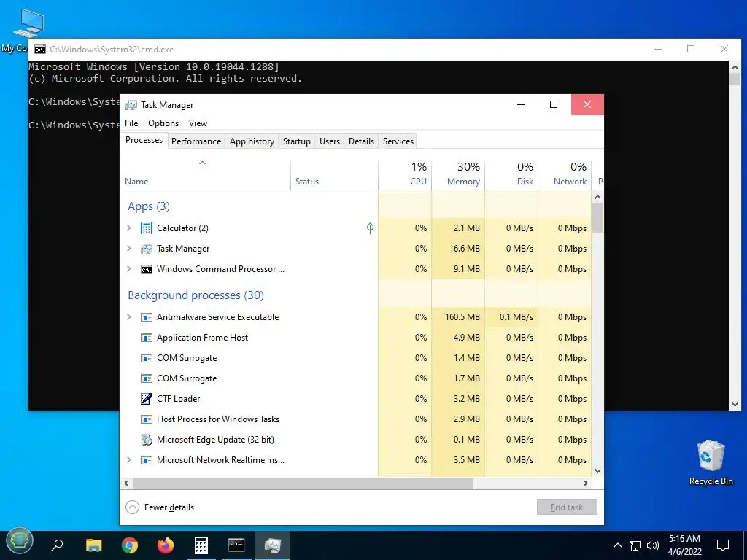Screen dimensions: 747x560
Task: Click network icon in system tray
Action: tap(635, 545)
